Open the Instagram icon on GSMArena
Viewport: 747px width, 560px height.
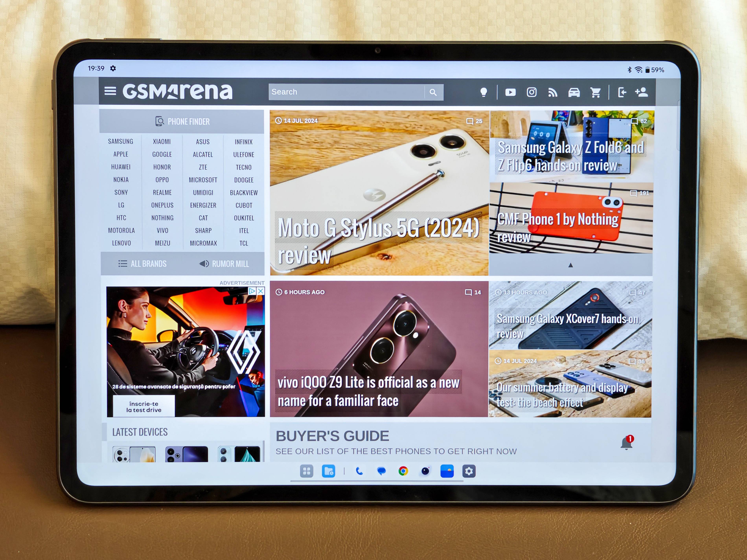coord(532,91)
